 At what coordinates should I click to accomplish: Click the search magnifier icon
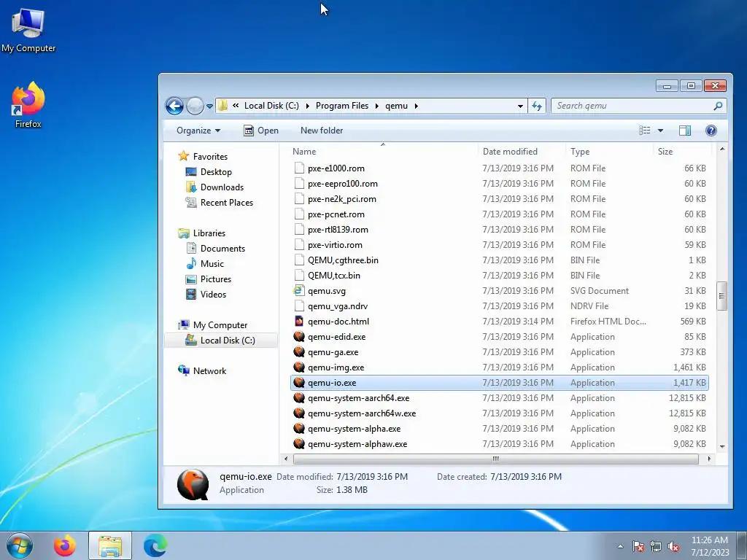click(x=718, y=106)
